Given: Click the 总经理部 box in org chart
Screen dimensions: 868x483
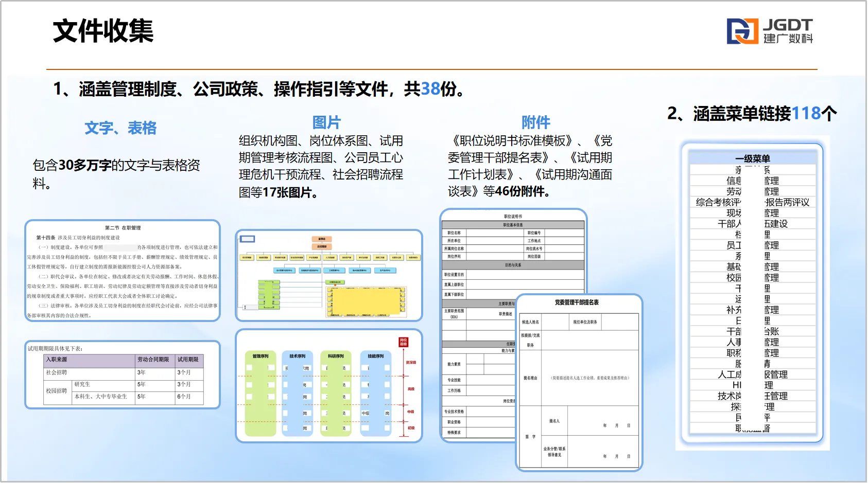Looking at the screenshot, I should click(x=322, y=246).
